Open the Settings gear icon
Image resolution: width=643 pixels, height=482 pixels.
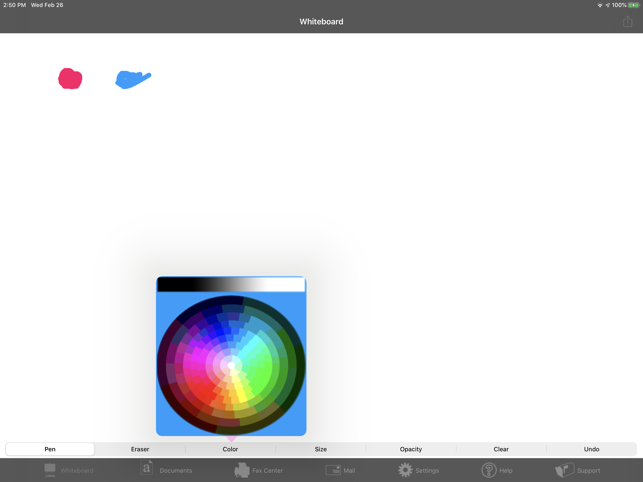pyautogui.click(x=405, y=470)
